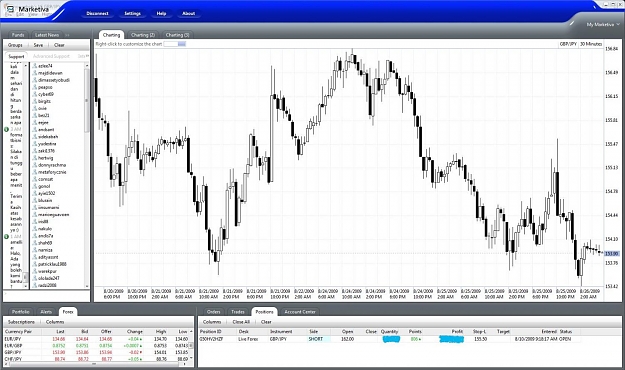Click green info icon beside 1 AM message
625x370 pixels.
pyautogui.click(x=6, y=237)
